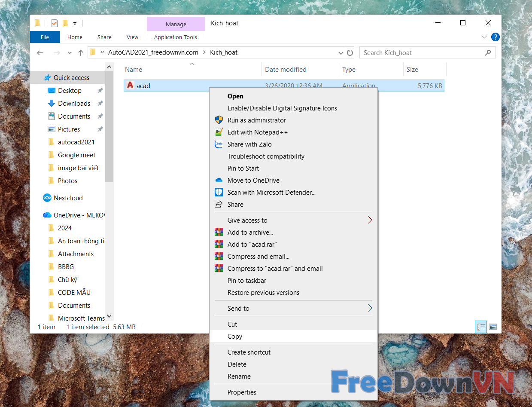
Task: Switch to large icons view
Action: coord(492,327)
